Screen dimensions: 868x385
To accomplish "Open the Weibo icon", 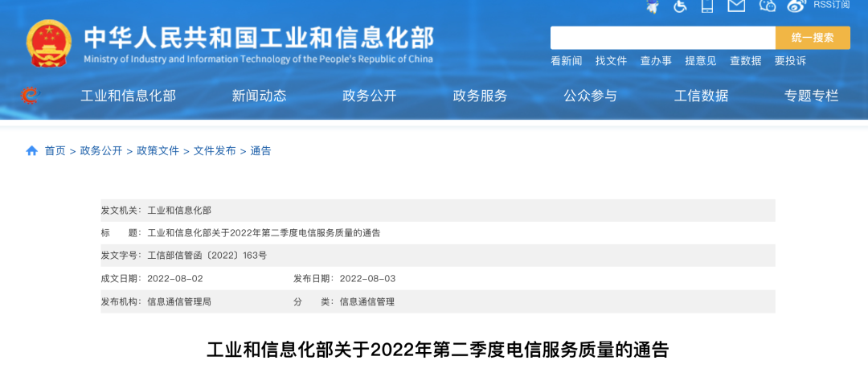I will [796, 6].
